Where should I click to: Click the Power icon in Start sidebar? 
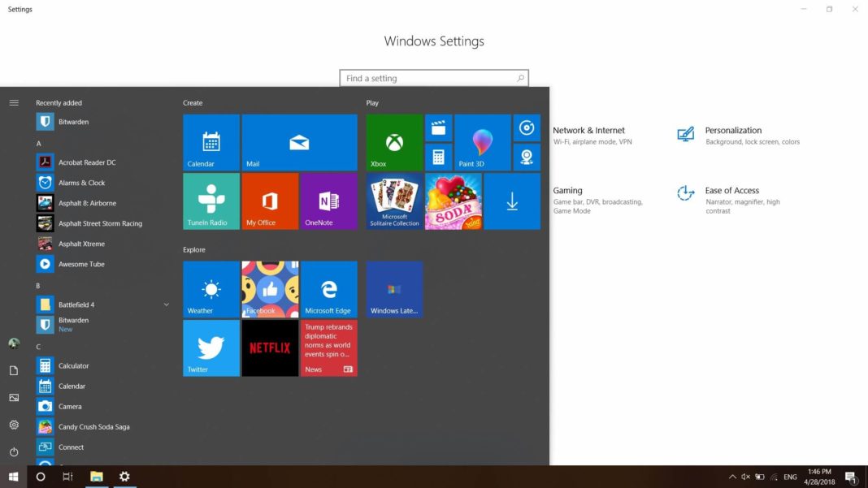[x=13, y=451]
